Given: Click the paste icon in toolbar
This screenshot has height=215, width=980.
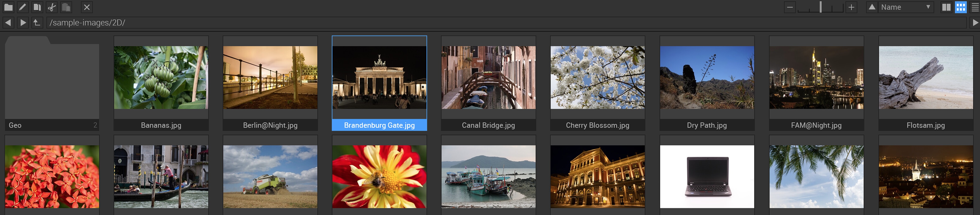Looking at the screenshot, I should click(x=66, y=7).
